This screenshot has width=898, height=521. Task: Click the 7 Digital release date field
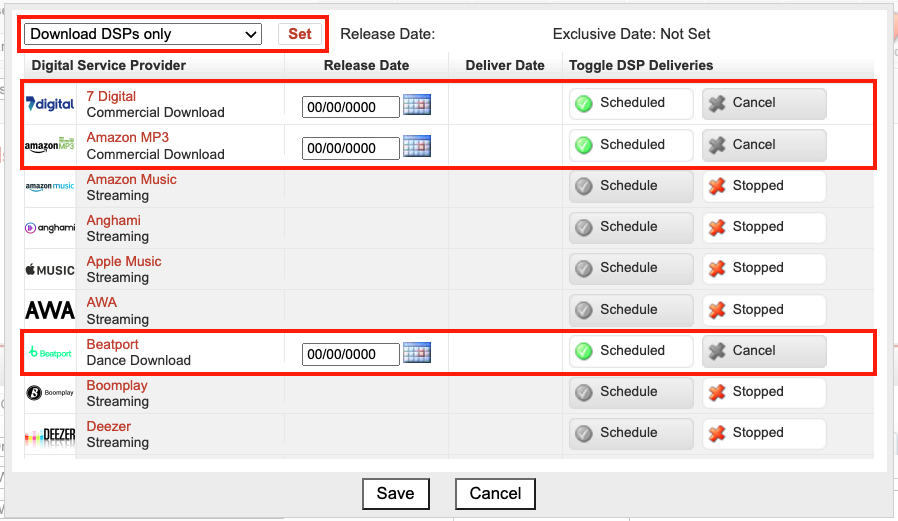350,107
